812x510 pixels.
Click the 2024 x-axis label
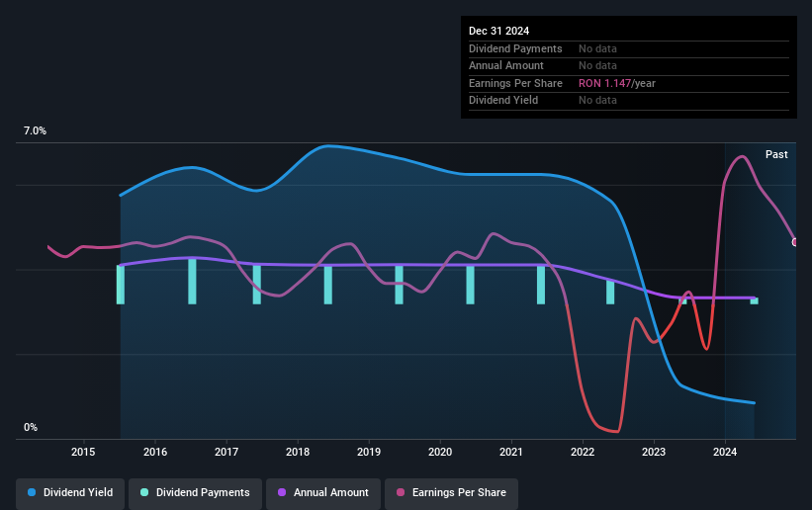click(x=725, y=452)
